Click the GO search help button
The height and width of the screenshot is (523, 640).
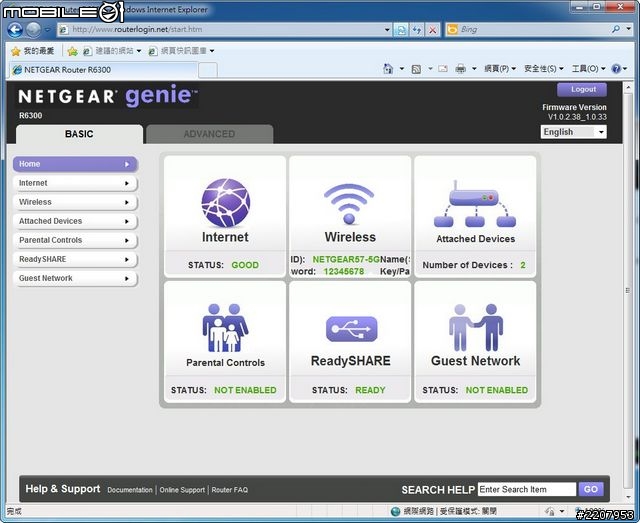point(591,489)
